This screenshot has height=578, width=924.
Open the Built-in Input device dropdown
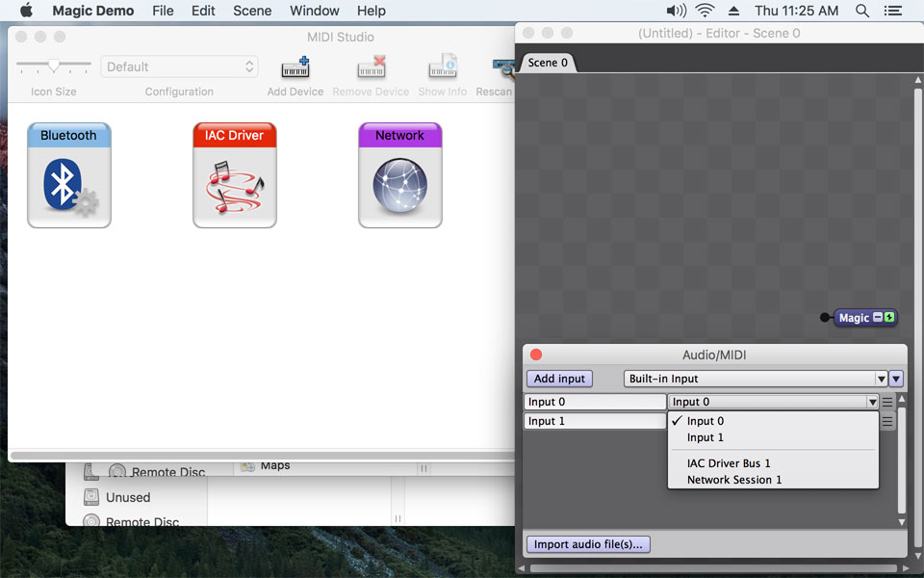click(x=756, y=379)
